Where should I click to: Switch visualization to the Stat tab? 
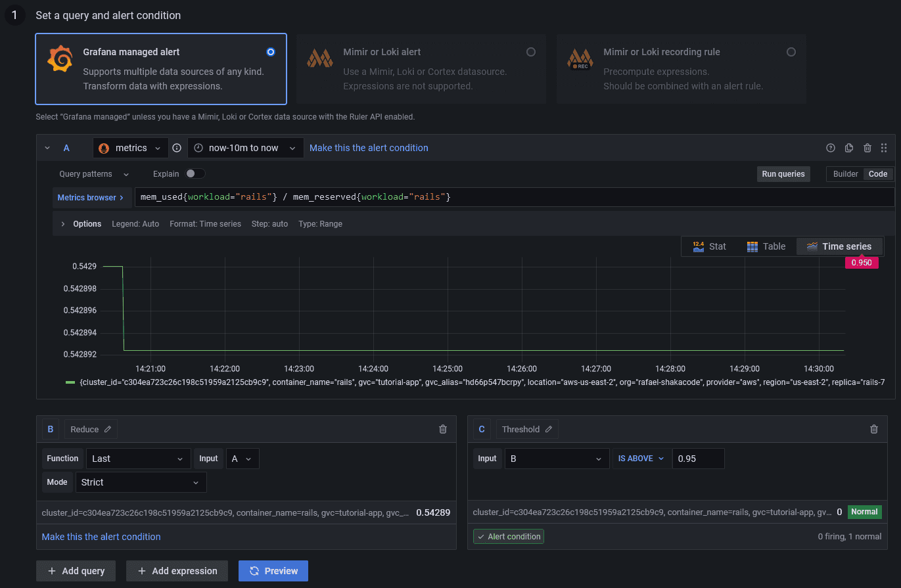pyautogui.click(x=709, y=246)
